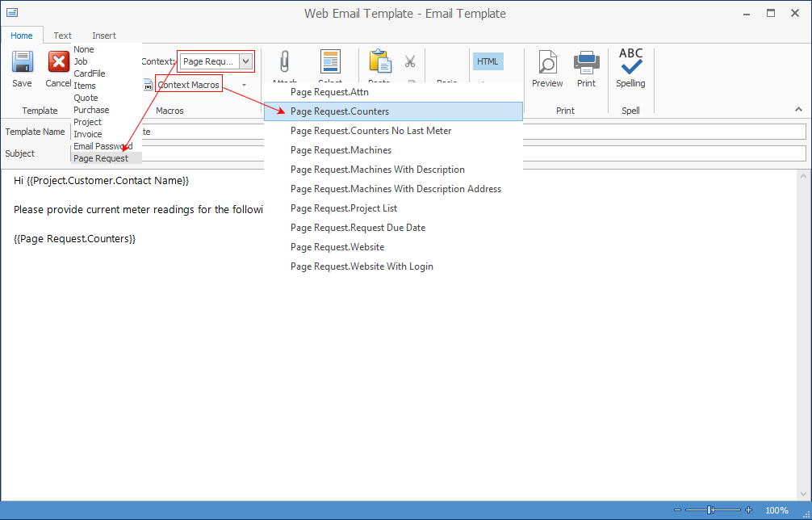Image resolution: width=812 pixels, height=520 pixels.
Task: Click the zoom out minus button
Action: pos(678,510)
